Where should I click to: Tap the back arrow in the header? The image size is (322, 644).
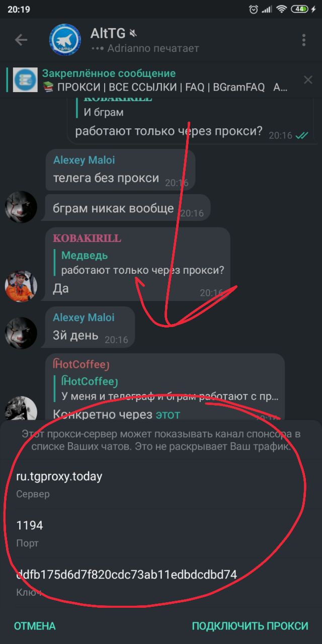tap(21, 40)
